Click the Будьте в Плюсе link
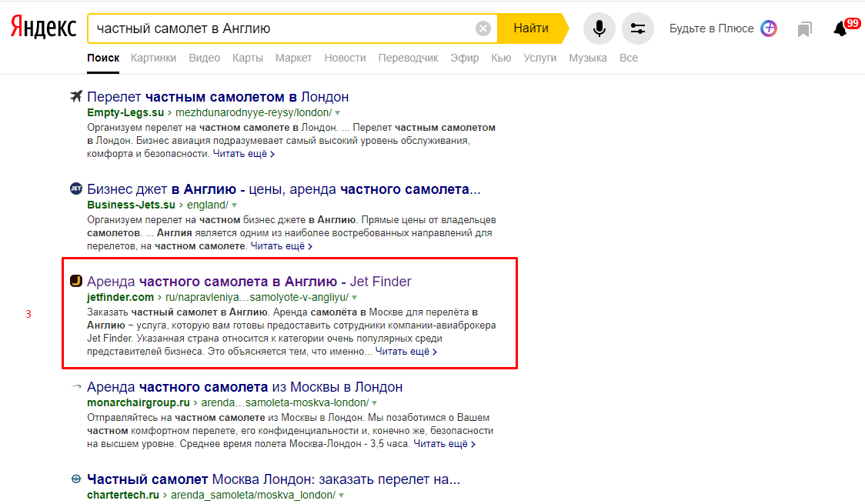865x504 pixels. tap(712, 28)
